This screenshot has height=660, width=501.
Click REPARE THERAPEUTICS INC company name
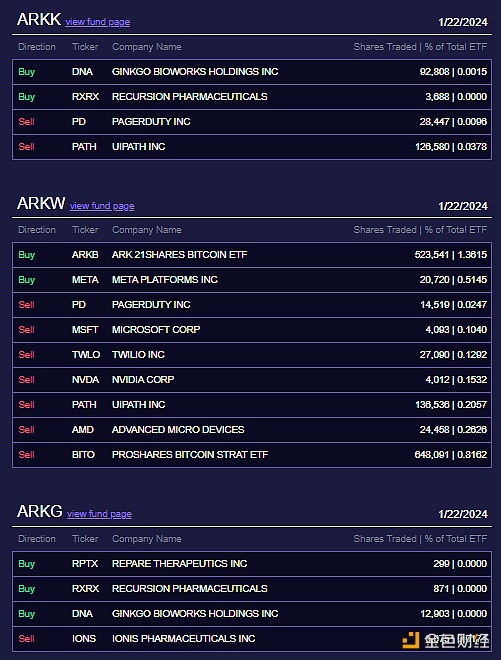pos(179,564)
